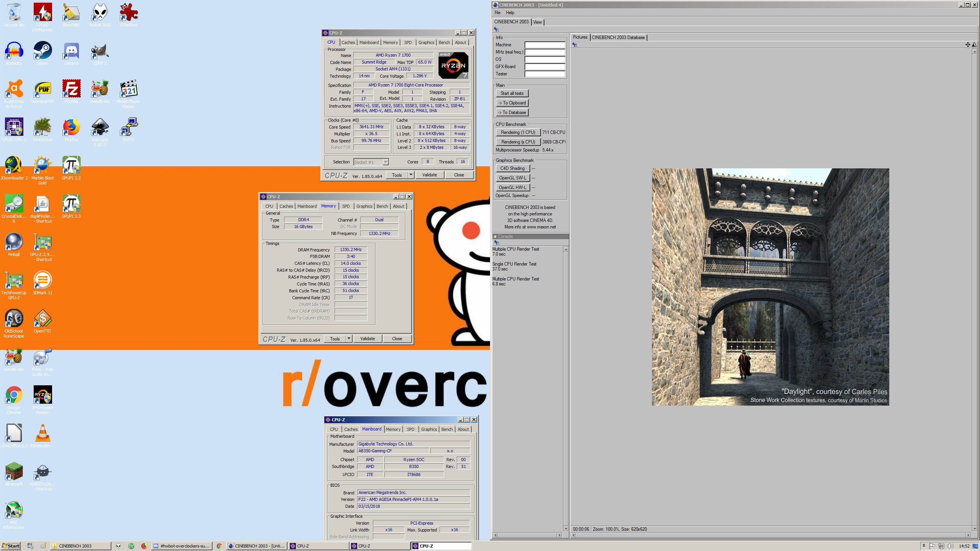The height and width of the screenshot is (551, 980).
Task: Launch FileZilla desktop icon
Action: click(x=71, y=91)
